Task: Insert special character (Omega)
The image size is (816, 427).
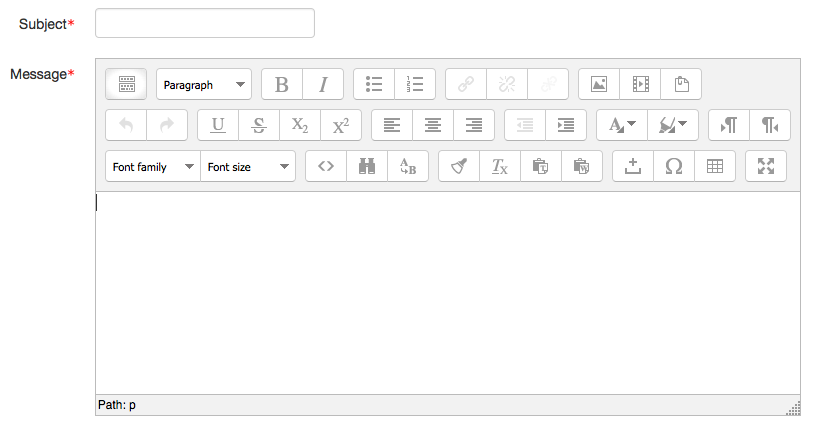Action: 674,166
